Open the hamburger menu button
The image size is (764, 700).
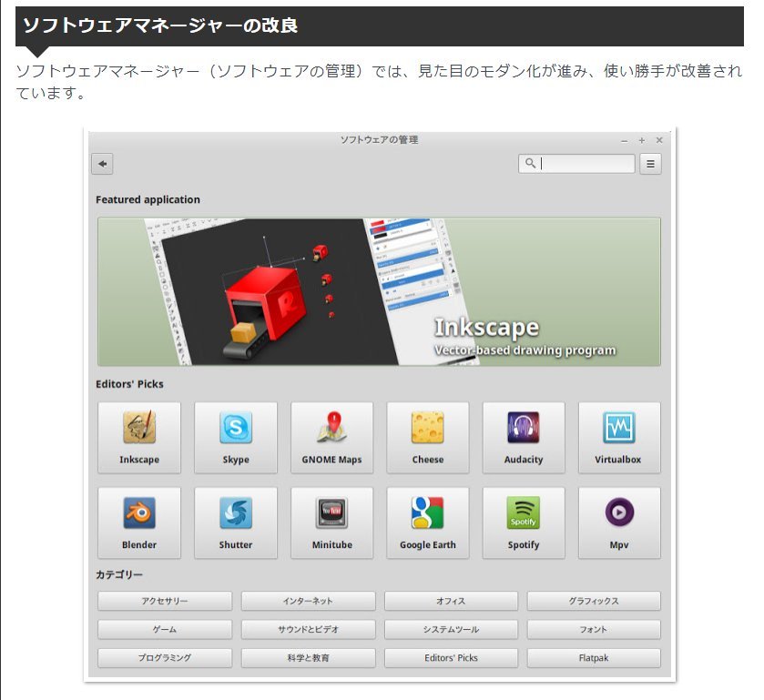tap(650, 164)
